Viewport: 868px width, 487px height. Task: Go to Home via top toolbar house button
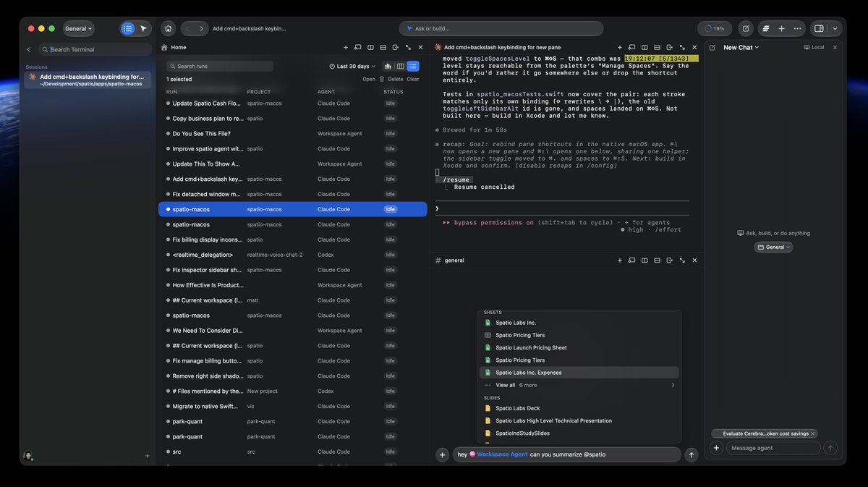point(168,29)
